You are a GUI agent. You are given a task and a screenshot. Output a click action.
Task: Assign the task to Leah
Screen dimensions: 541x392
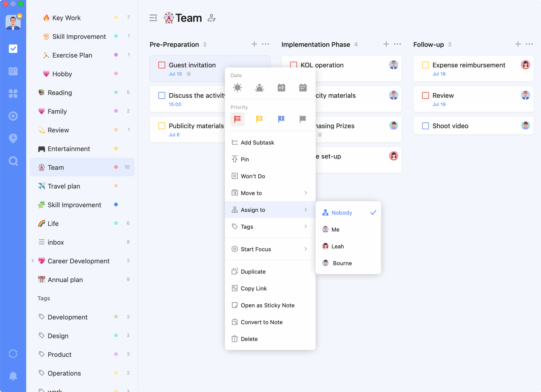(x=338, y=246)
